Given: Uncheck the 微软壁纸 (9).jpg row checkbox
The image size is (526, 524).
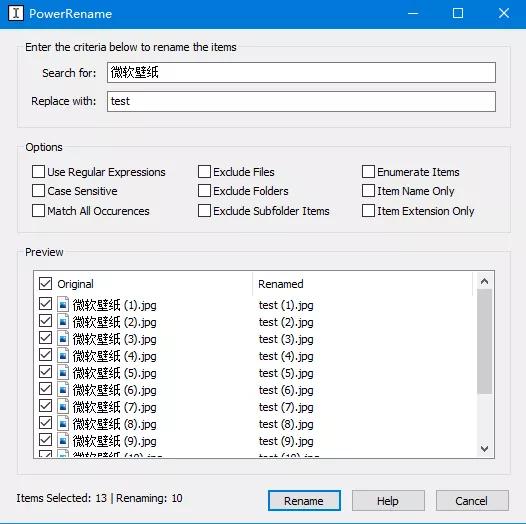Looking at the screenshot, I should click(x=45, y=440).
